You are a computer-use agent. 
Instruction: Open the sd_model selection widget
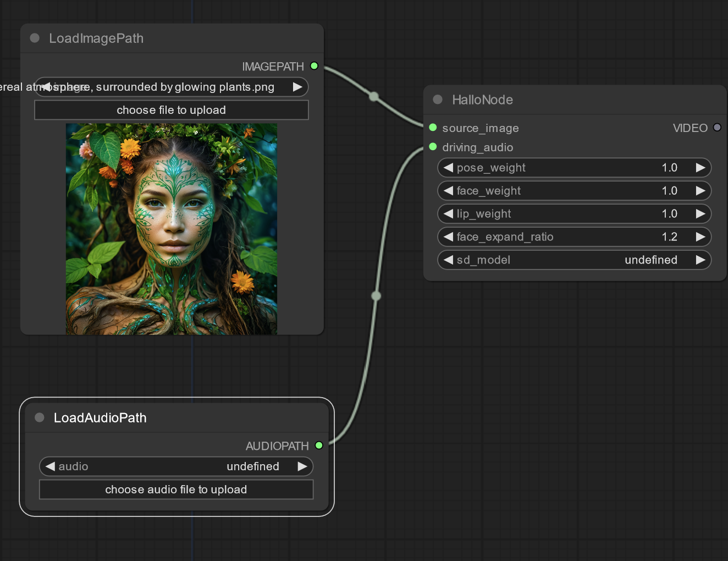(574, 260)
